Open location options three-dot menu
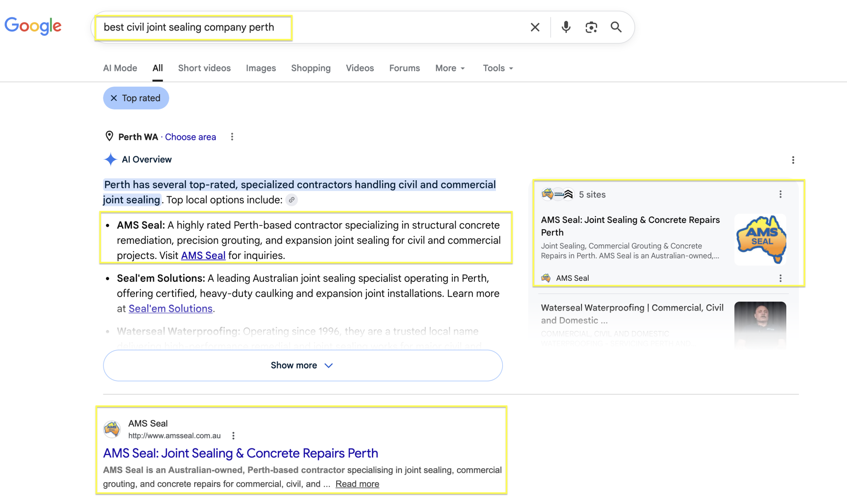This screenshot has height=504, width=847. (232, 137)
